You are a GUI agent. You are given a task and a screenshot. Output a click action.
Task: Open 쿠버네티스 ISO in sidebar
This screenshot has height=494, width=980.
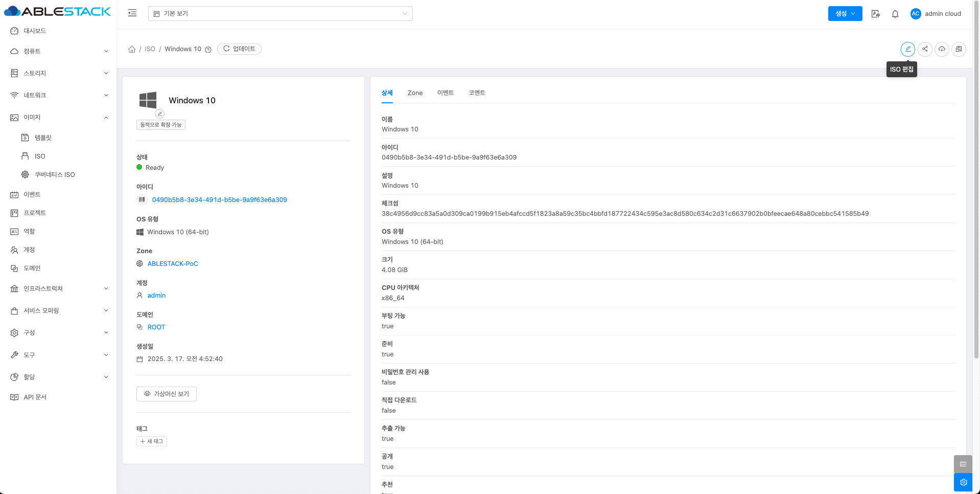coord(54,175)
